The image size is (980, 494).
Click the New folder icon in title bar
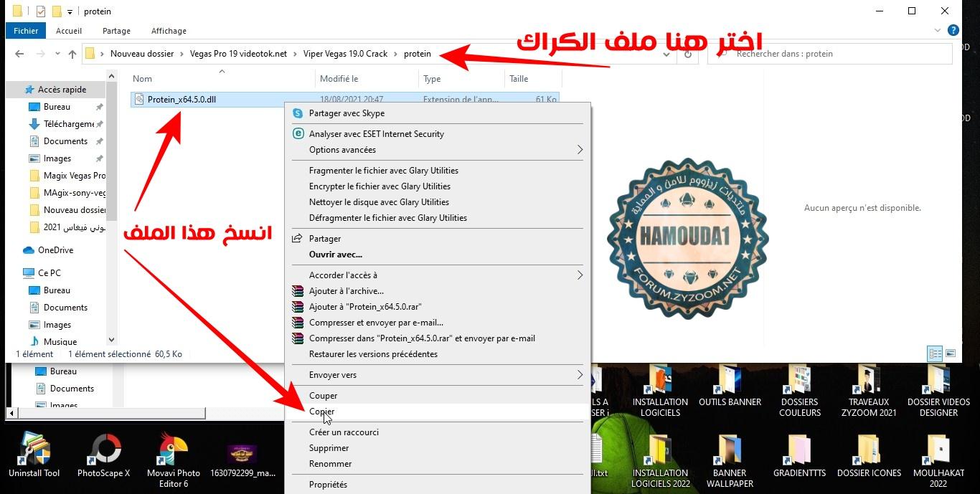pyautogui.click(x=57, y=11)
